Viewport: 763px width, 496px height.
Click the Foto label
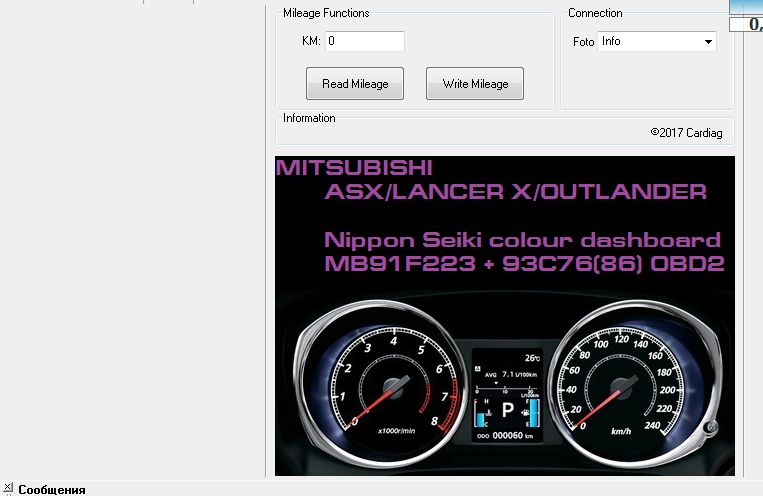(583, 42)
